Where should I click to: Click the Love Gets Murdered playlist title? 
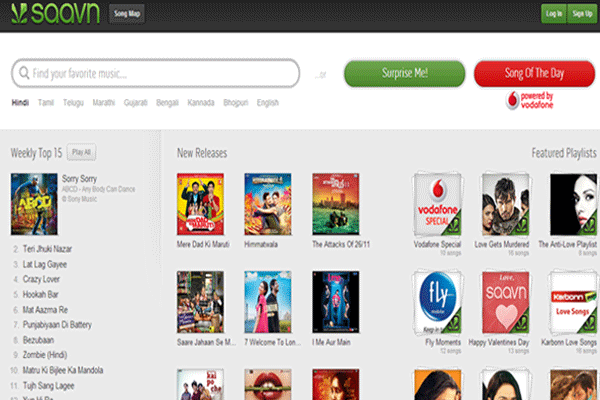502,244
